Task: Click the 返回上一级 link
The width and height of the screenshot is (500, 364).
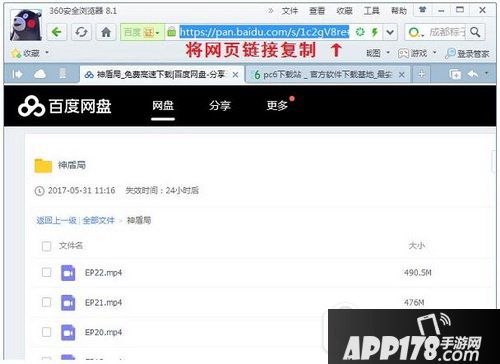Action: click(x=56, y=220)
